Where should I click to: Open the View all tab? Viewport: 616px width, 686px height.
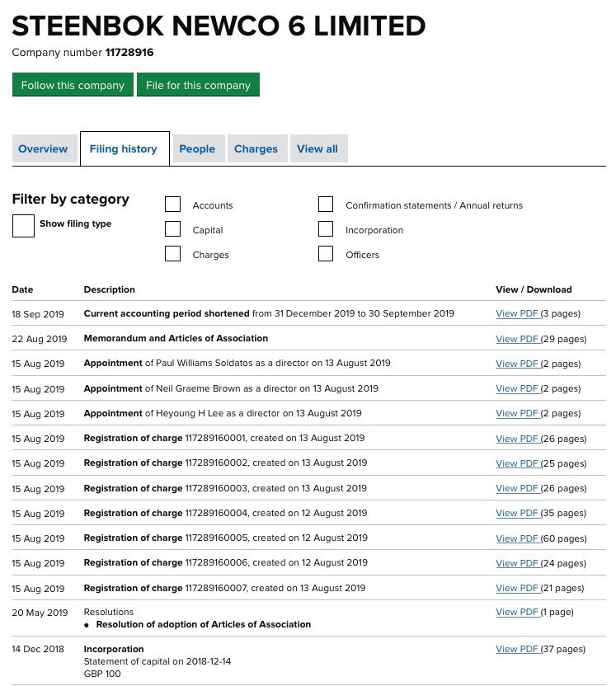click(x=317, y=149)
